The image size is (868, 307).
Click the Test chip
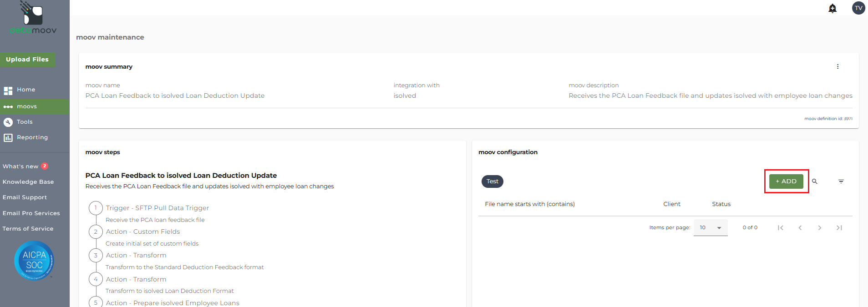click(492, 181)
